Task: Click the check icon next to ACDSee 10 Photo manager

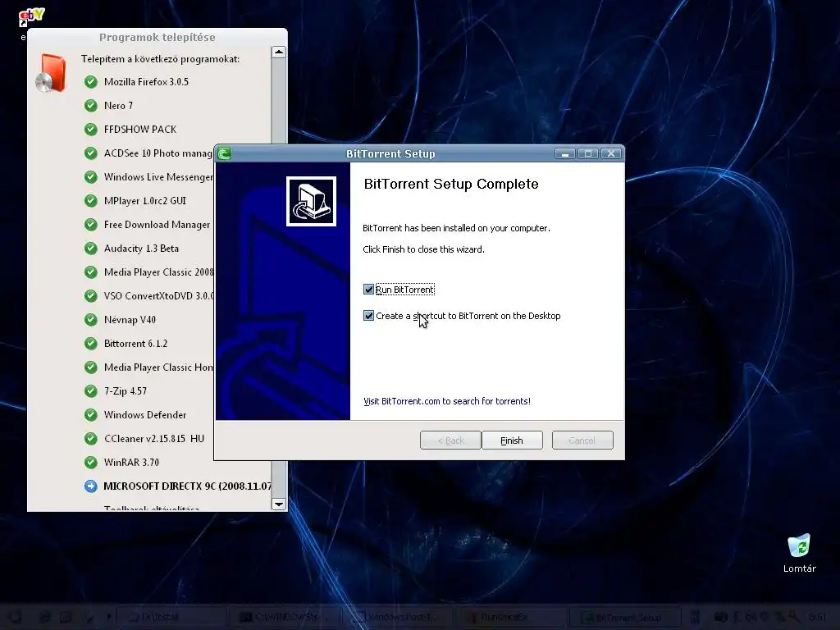Action: (90, 153)
